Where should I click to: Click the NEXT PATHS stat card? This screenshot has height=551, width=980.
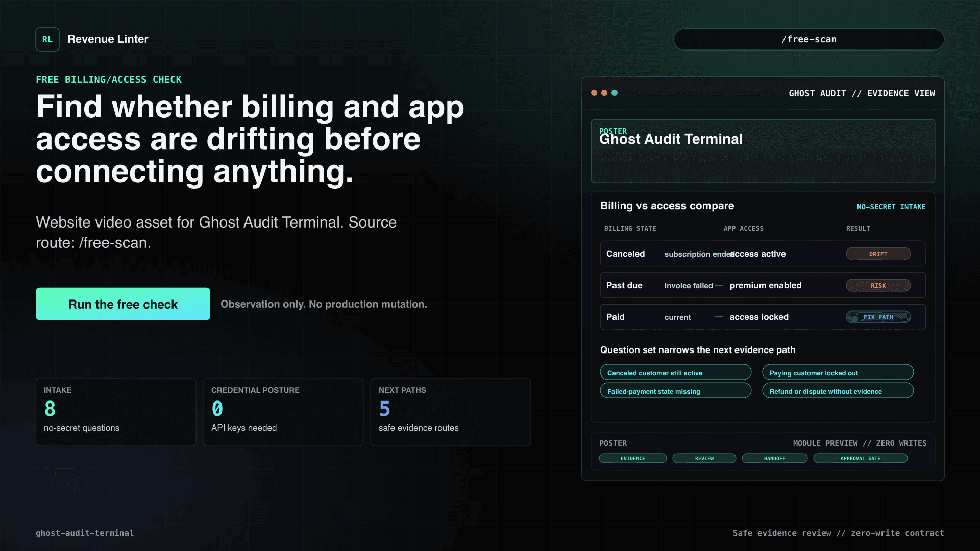point(451,412)
